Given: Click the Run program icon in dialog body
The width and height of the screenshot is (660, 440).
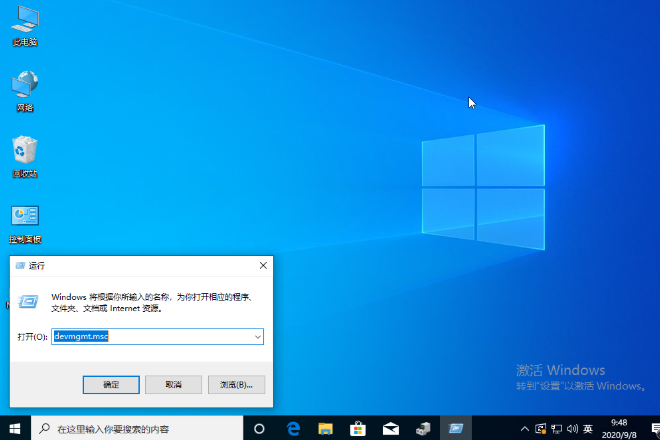Looking at the screenshot, I should click(28, 301).
